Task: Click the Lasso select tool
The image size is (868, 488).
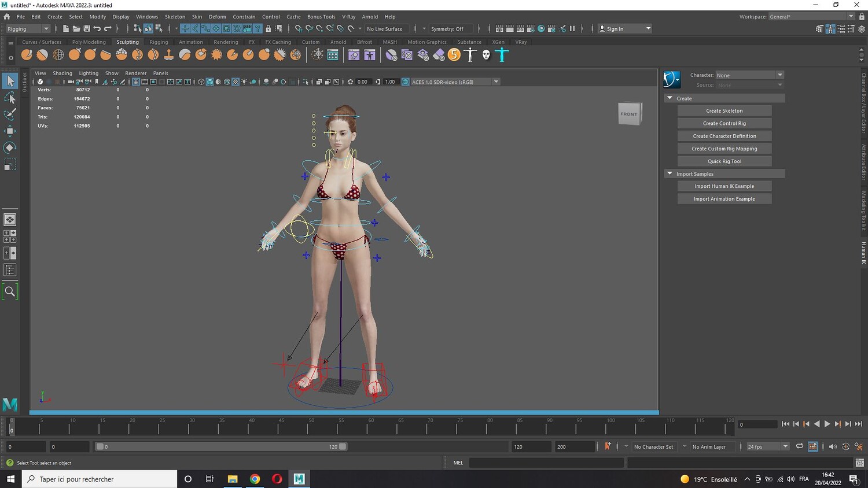Action: tap(10, 98)
